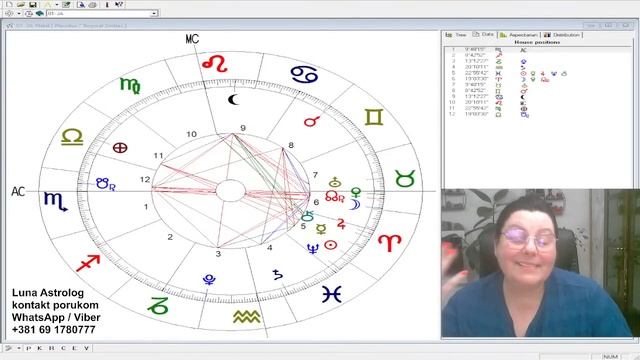This screenshot has width=640, height=360.
Task: Click the V button in bottom toolbar
Action: [x=87, y=348]
